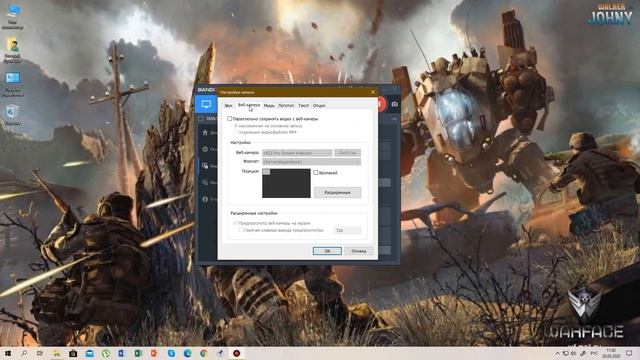Viewport: 640px width, 360px height.
Task: Go to the Опции tab
Action: [319, 105]
